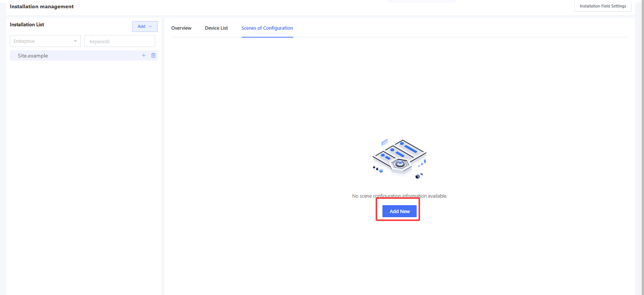Open the Add dropdown in Installation List
Screen dimensions: 644x295
(145, 26)
